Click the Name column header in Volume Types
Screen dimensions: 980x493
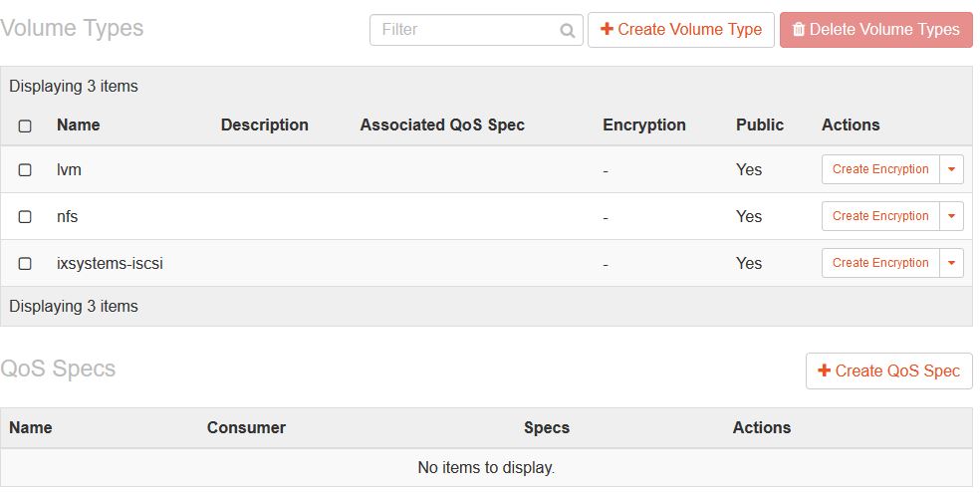tap(78, 125)
